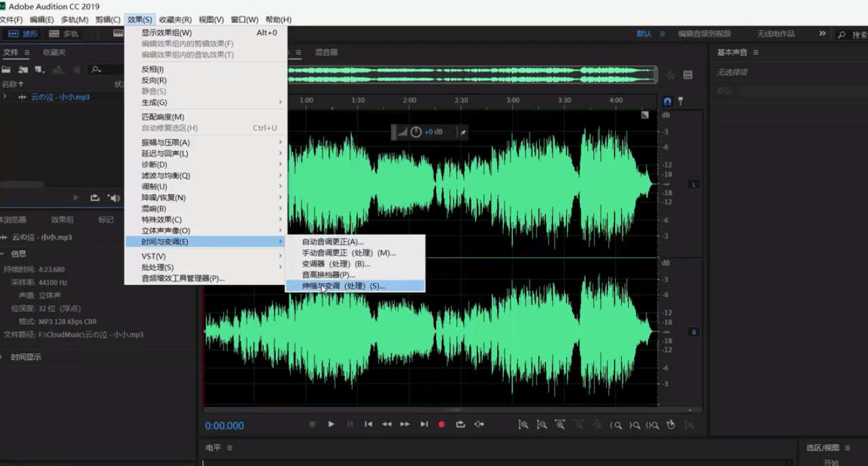Zoom in on time
868x466 pixels.
coord(559,425)
